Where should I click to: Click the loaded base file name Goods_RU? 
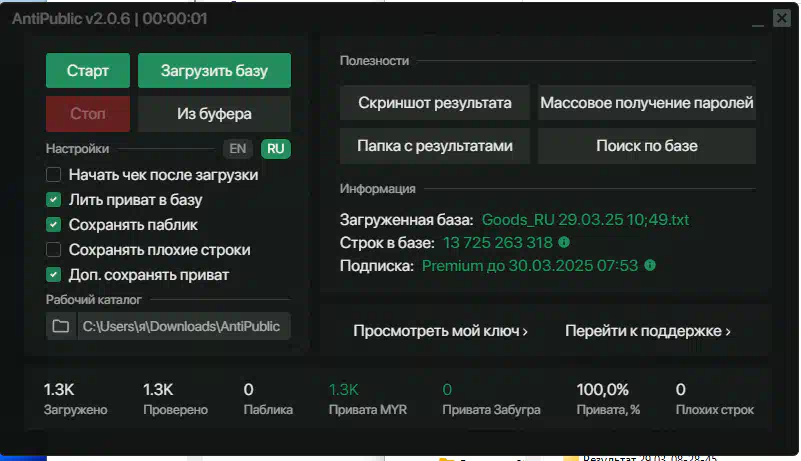click(x=585, y=220)
